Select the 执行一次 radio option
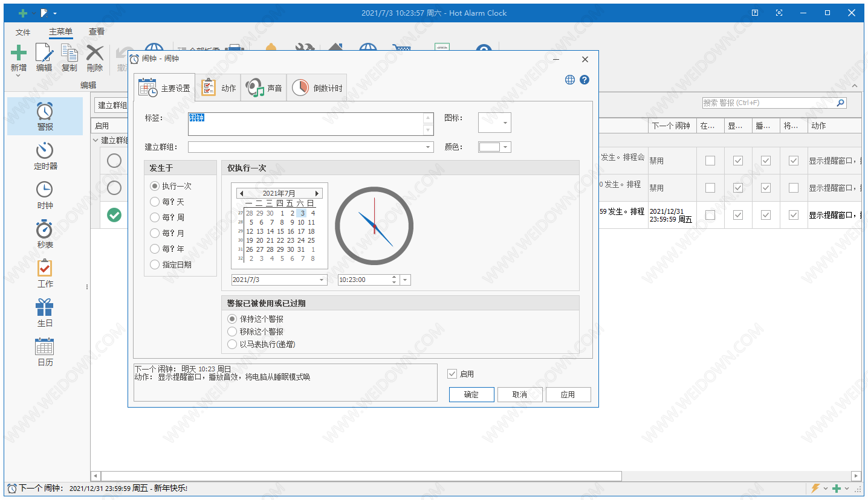The height and width of the screenshot is (500, 868). click(171, 186)
